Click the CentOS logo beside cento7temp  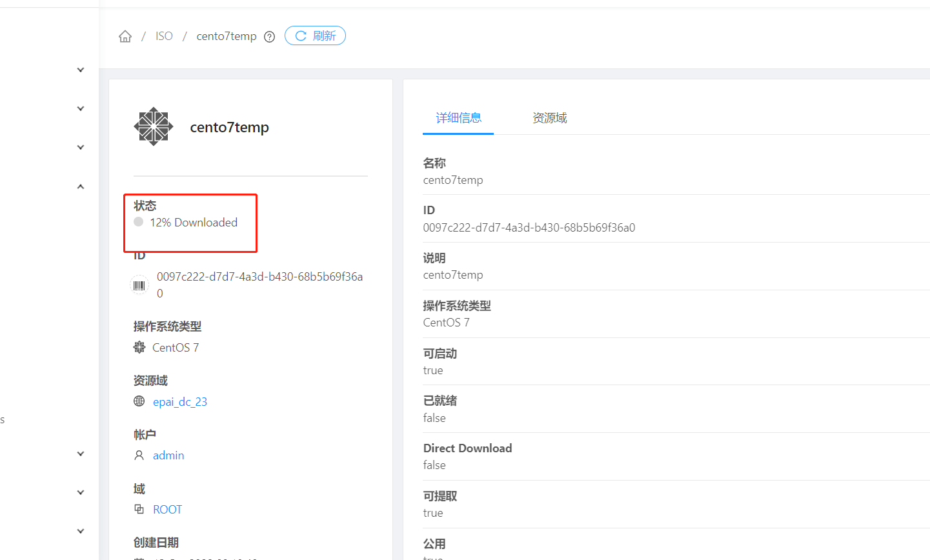tap(154, 126)
